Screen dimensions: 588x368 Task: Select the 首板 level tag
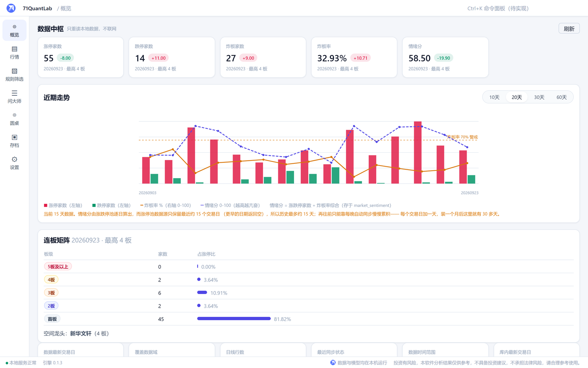pyautogui.click(x=52, y=319)
